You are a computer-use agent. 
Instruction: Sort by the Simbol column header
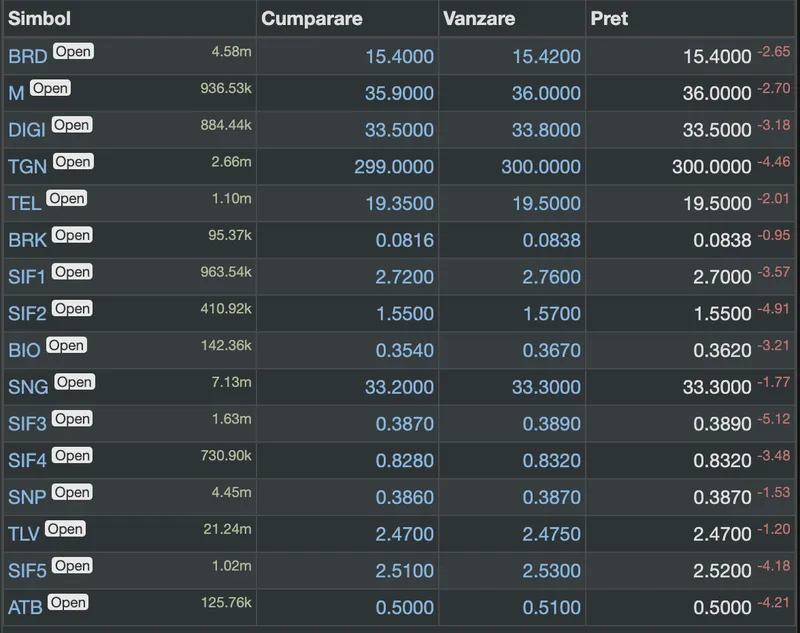pyautogui.click(x=40, y=19)
